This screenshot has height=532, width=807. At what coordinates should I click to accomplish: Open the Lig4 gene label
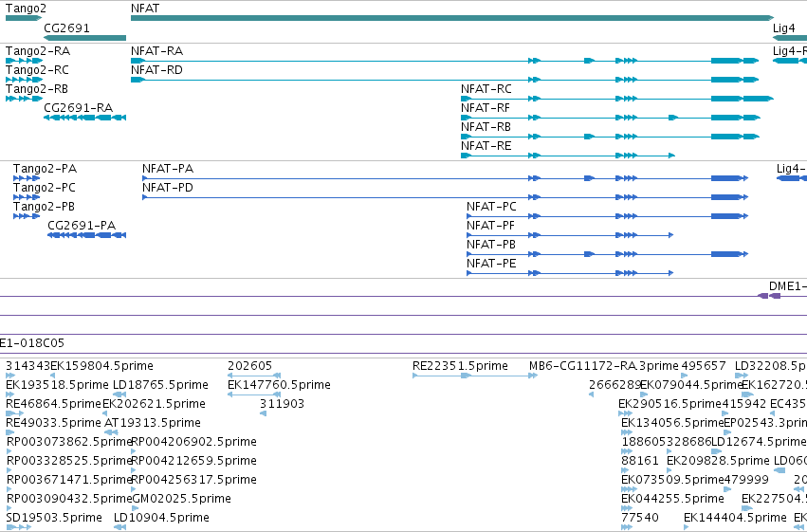pyautogui.click(x=784, y=28)
